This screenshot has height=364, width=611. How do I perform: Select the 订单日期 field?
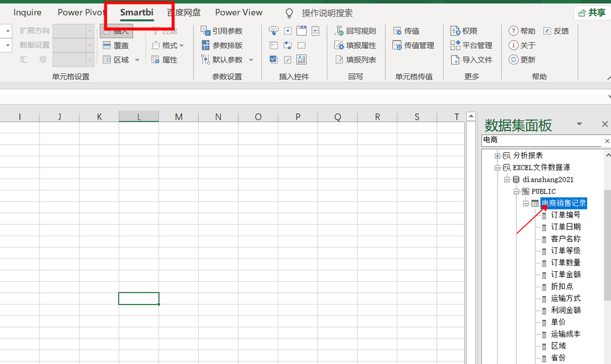pos(566,227)
